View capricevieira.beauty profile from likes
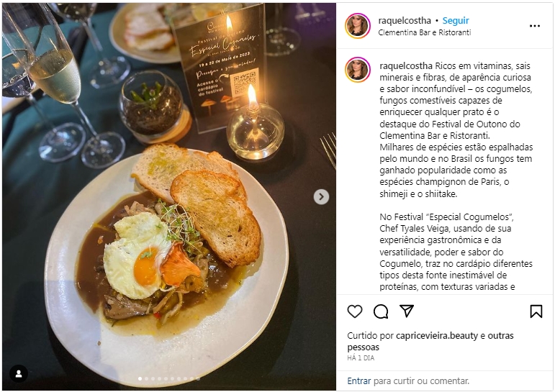This screenshot has width=555, height=392. click(437, 335)
